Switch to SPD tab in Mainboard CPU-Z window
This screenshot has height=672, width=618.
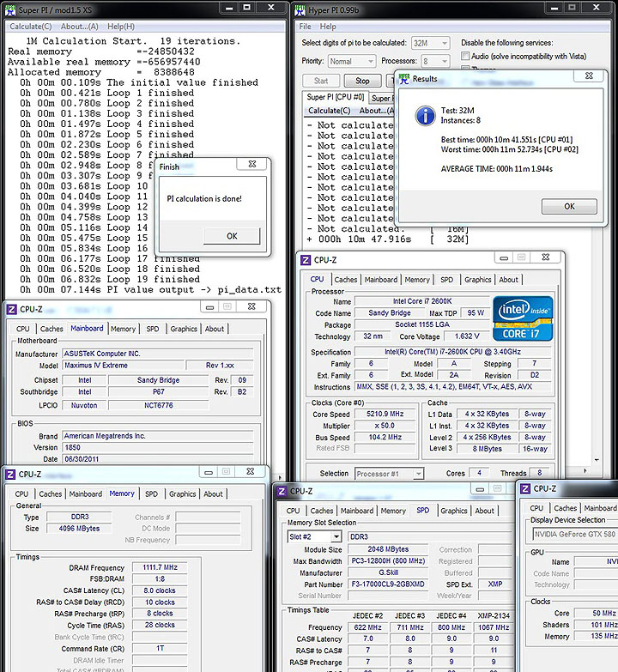(153, 329)
